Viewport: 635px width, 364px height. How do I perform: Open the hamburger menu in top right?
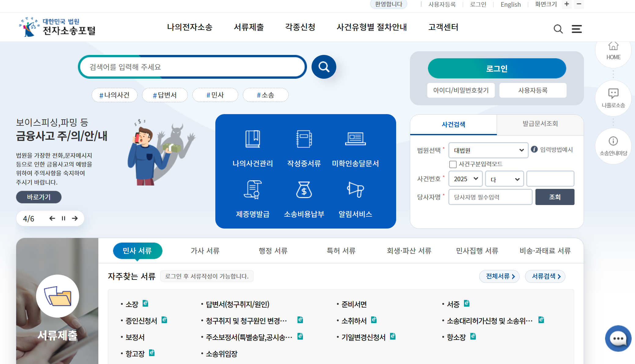tap(577, 29)
